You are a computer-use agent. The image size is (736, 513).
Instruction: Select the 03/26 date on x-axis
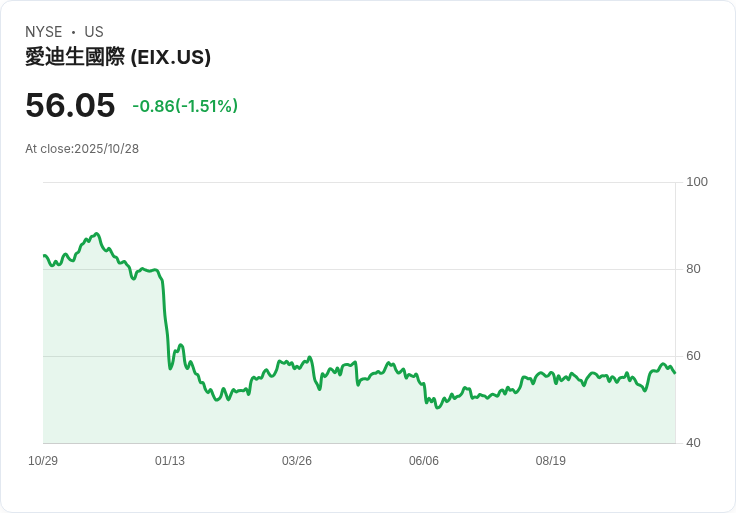(x=297, y=461)
